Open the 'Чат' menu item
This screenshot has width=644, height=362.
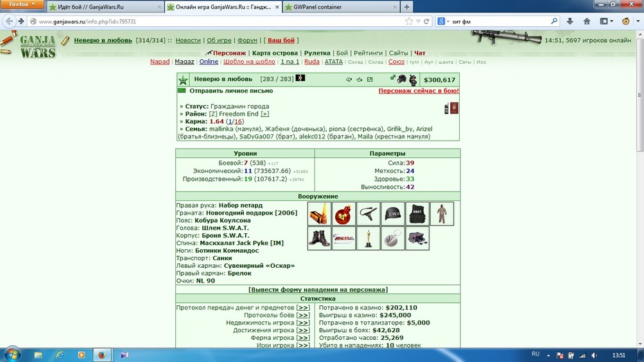tap(420, 53)
